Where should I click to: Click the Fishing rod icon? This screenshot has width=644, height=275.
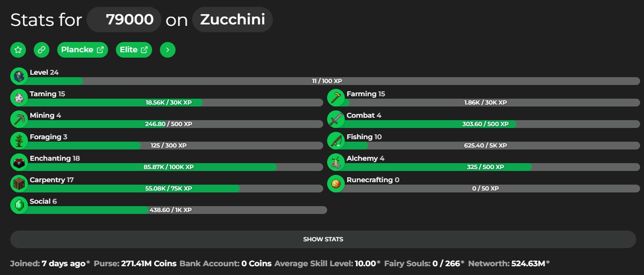click(x=336, y=141)
